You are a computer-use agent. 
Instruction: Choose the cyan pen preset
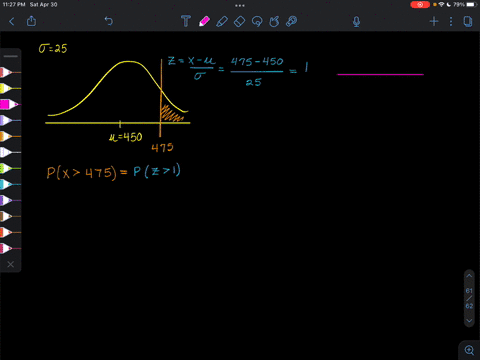click(x=10, y=184)
